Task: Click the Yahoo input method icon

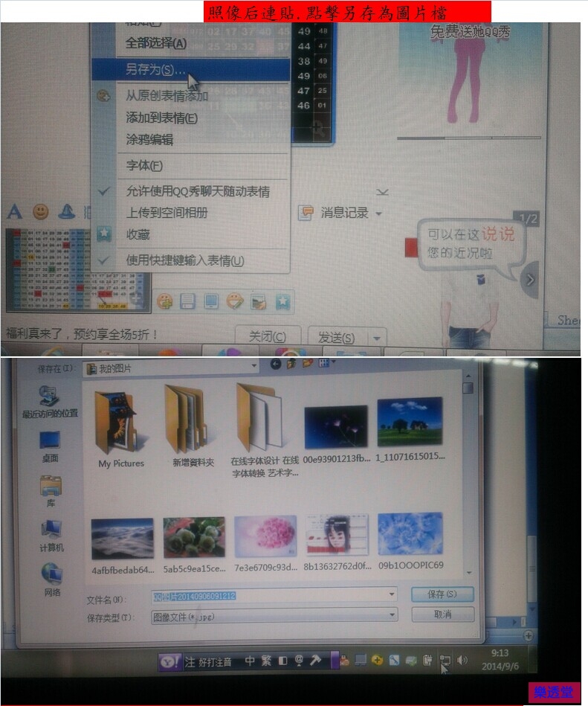Action: coord(170,661)
